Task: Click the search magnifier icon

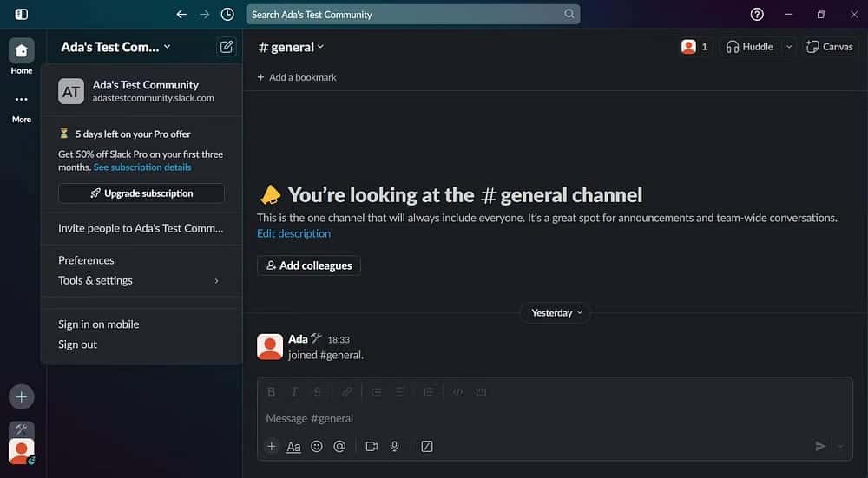Action: coord(569,15)
